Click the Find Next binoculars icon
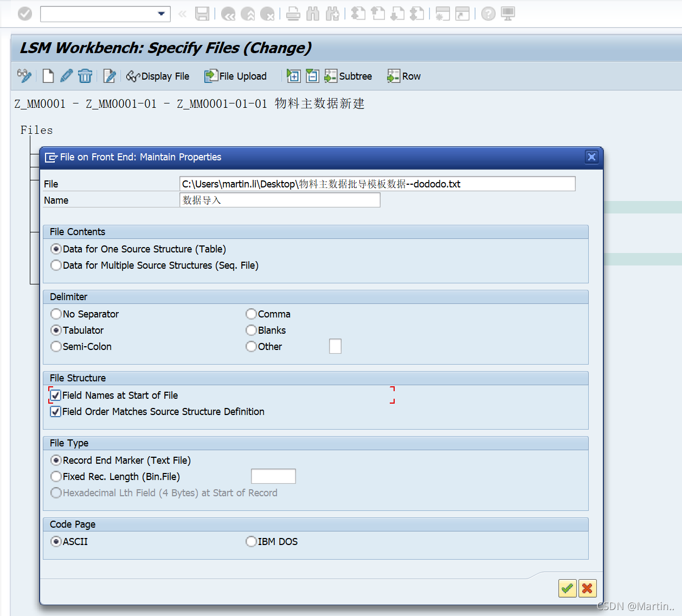682x616 pixels. [332, 14]
